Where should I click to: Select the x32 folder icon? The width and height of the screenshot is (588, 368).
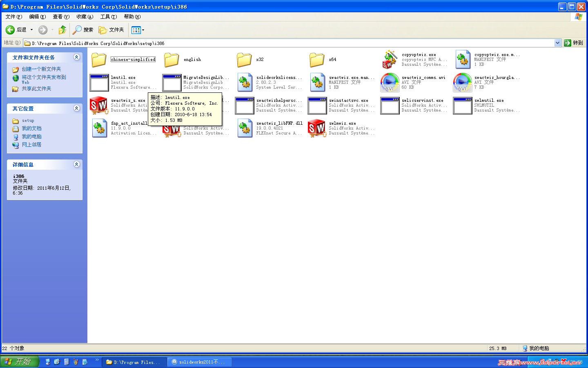tap(244, 60)
